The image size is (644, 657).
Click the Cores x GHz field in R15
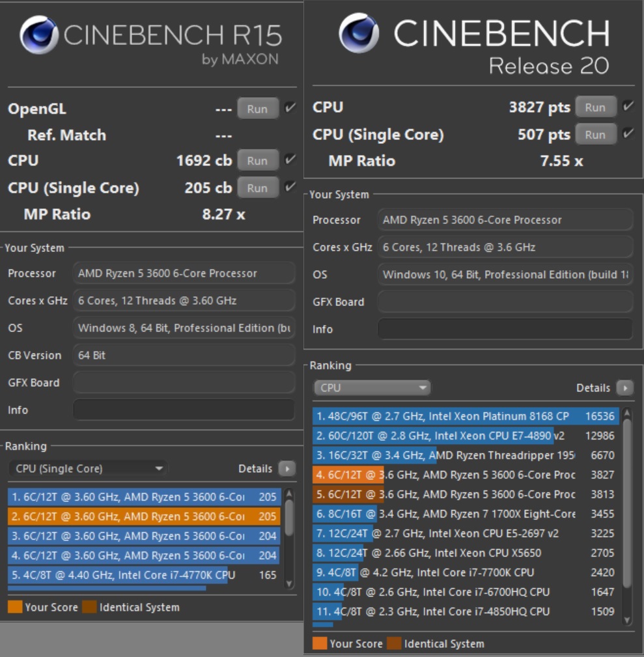pyautogui.click(x=184, y=300)
